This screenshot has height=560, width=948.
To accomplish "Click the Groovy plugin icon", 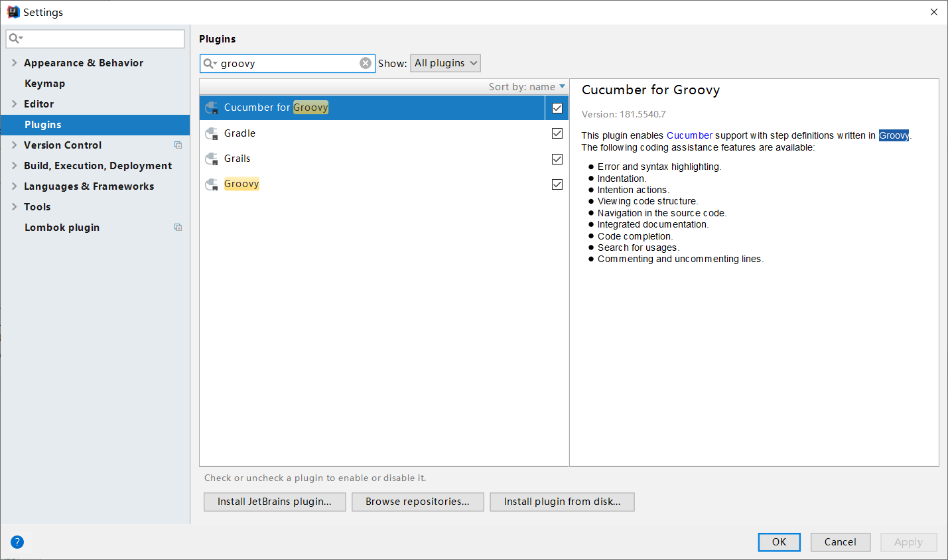I will coord(212,184).
